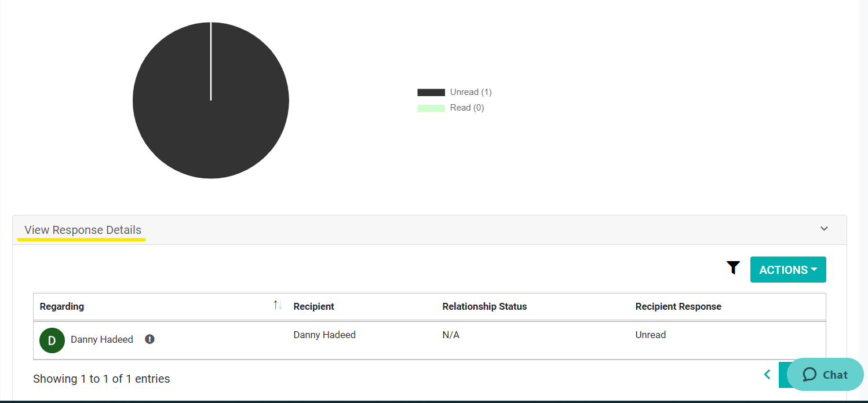868x403 pixels.
Task: Open the ACTIONS dropdown menu
Action: coord(788,270)
